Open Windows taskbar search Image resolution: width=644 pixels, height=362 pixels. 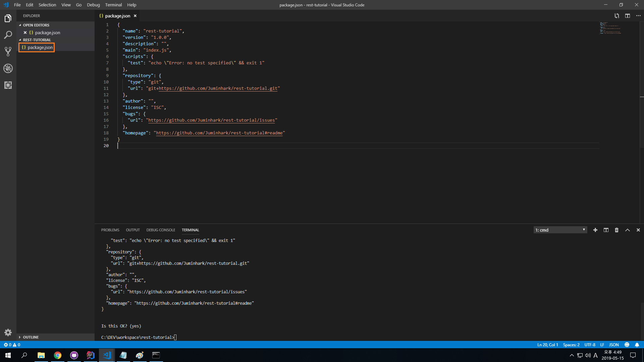(24, 355)
